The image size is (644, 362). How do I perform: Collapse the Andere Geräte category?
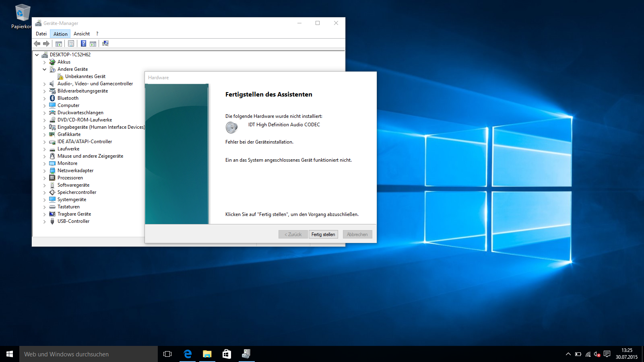(x=44, y=69)
